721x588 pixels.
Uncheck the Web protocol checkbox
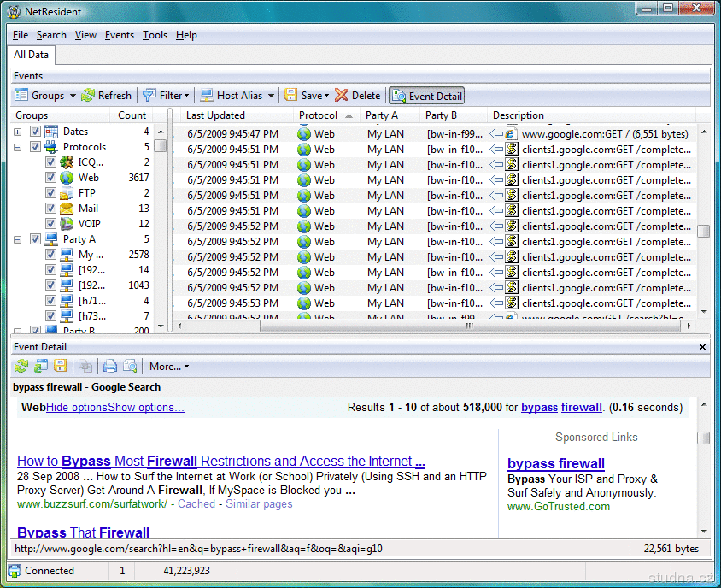coord(50,178)
